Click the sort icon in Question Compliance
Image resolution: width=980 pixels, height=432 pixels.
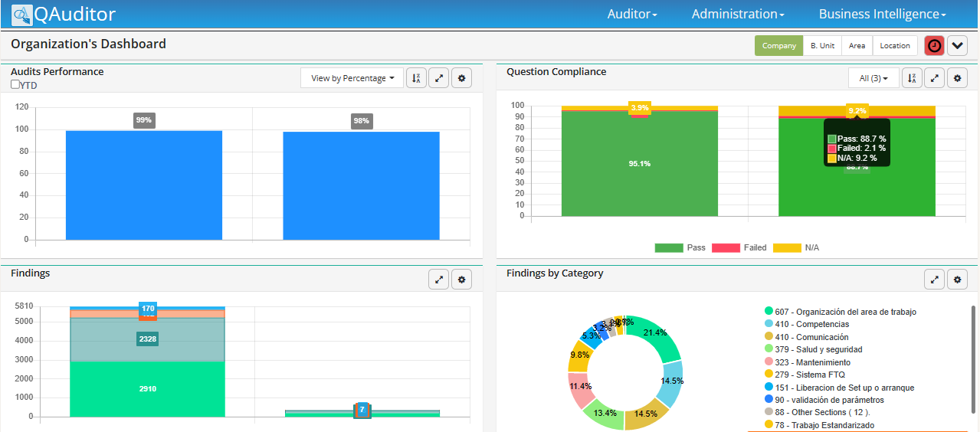coord(912,78)
